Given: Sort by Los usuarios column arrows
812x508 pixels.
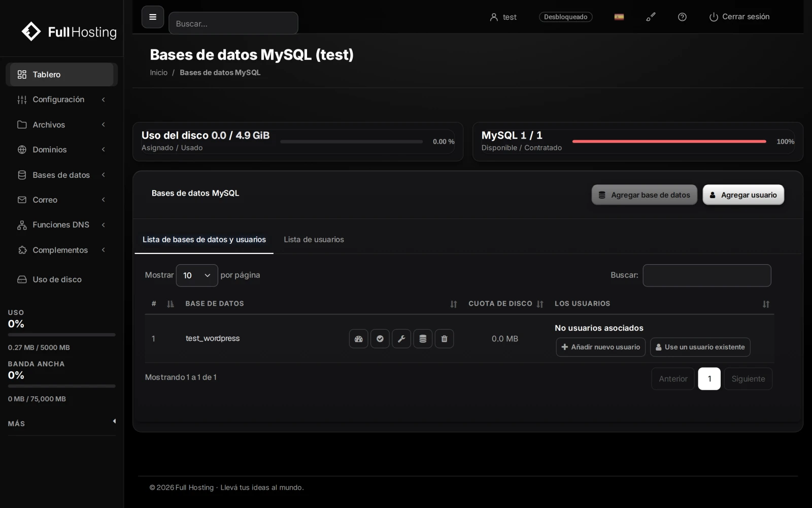Looking at the screenshot, I should click(766, 304).
